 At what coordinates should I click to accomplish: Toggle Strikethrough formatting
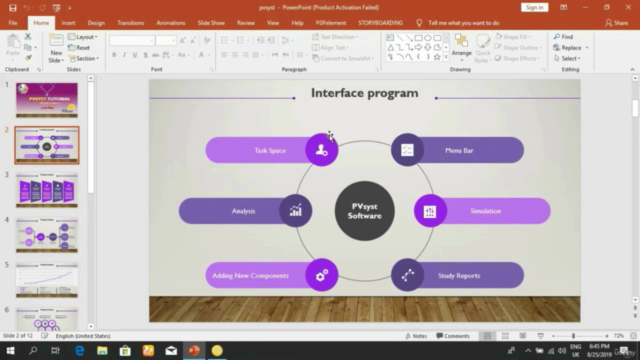(x=156, y=55)
